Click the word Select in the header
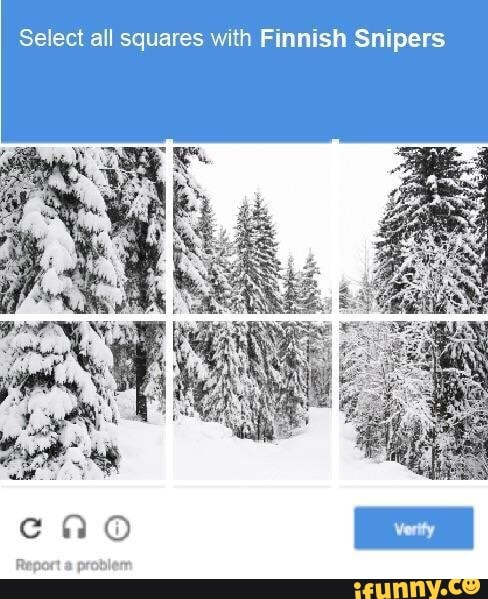488x599 pixels. point(51,38)
